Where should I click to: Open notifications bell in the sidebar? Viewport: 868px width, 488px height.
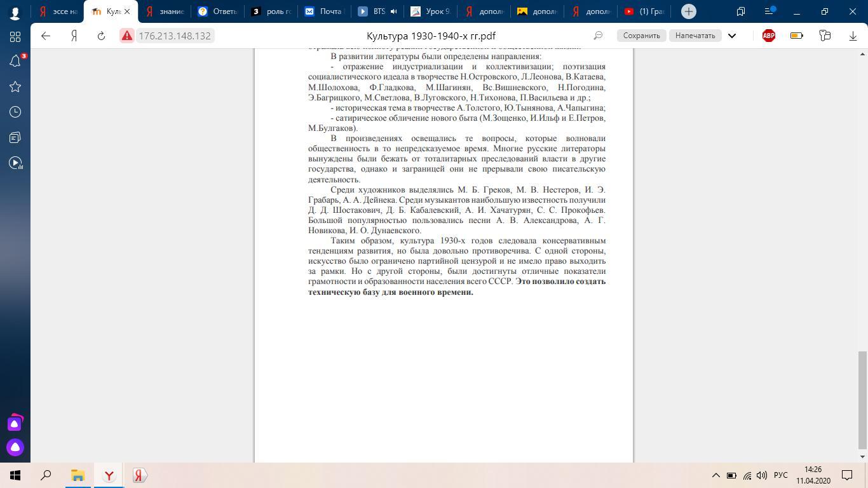pos(15,61)
